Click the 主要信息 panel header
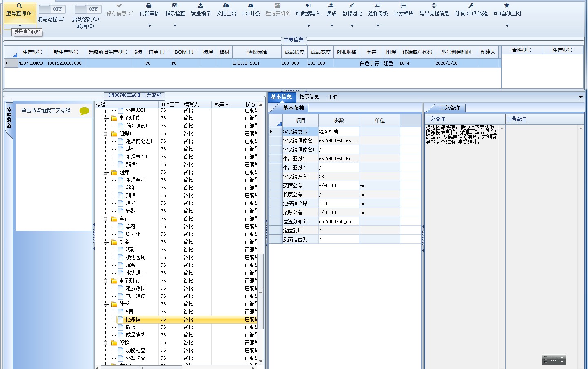 coord(294,40)
